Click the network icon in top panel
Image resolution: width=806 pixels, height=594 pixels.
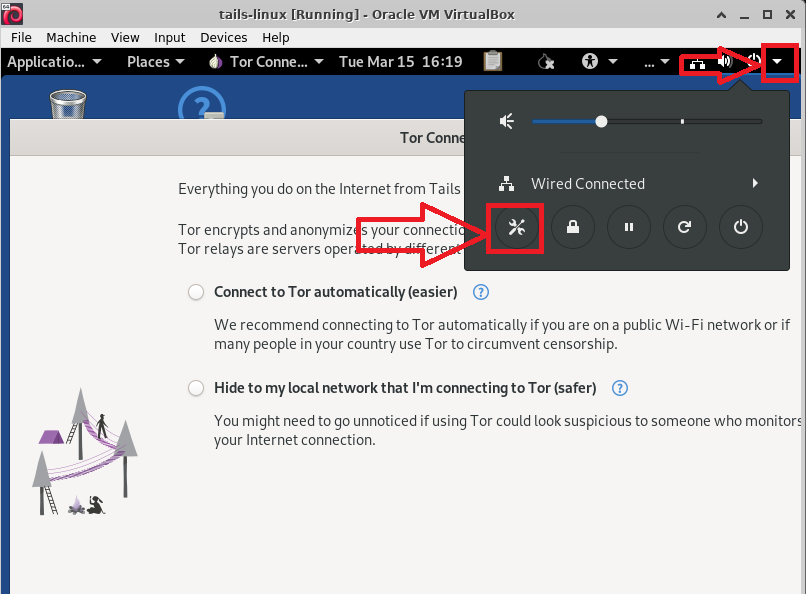click(697, 63)
